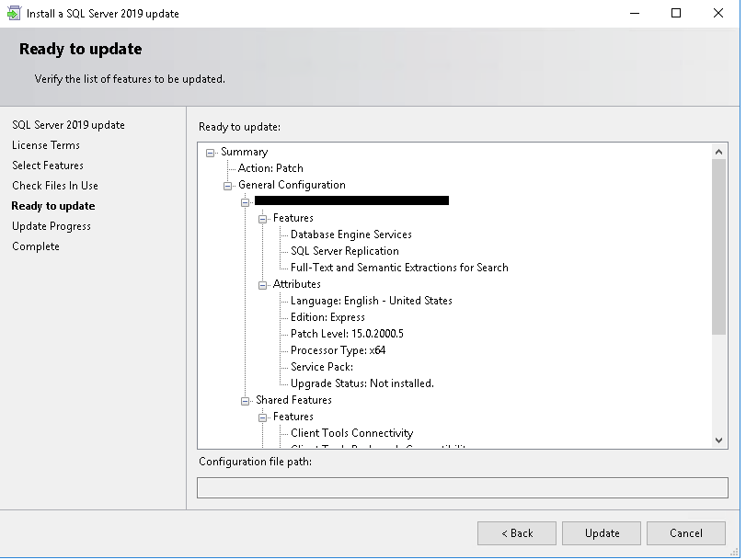This screenshot has height=560, width=746.
Task: Click the Back button
Action: 517,533
